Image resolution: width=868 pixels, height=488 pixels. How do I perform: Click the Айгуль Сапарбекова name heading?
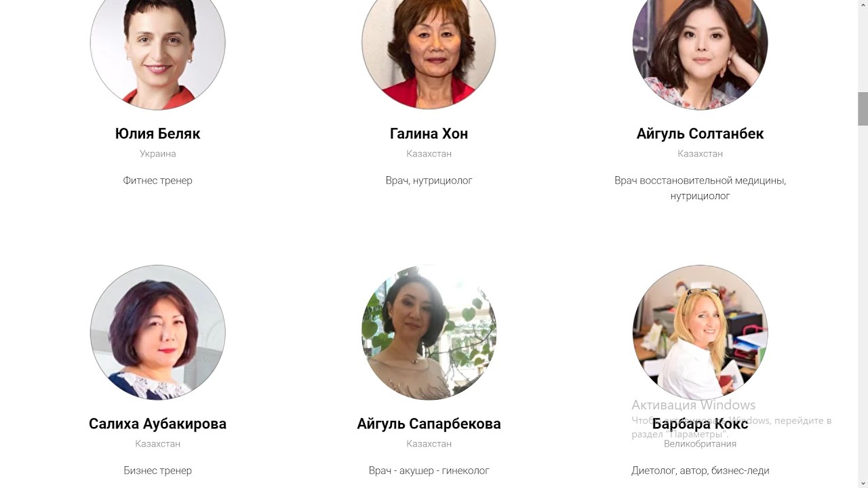[429, 424]
